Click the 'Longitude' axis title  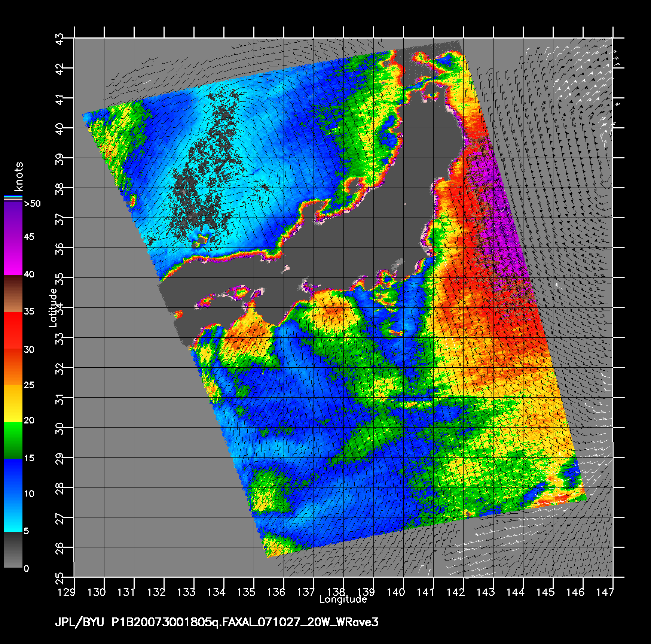pyautogui.click(x=343, y=599)
